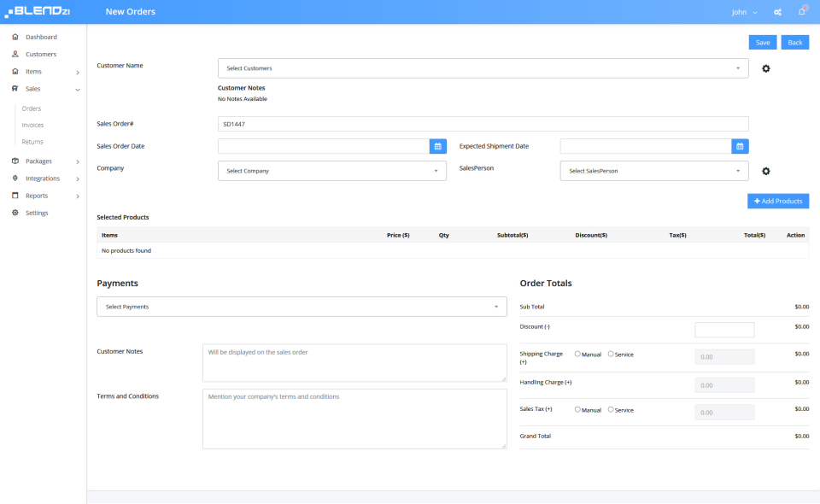
Task: Select Manual radio for Shipping Charge
Action: [x=577, y=354]
